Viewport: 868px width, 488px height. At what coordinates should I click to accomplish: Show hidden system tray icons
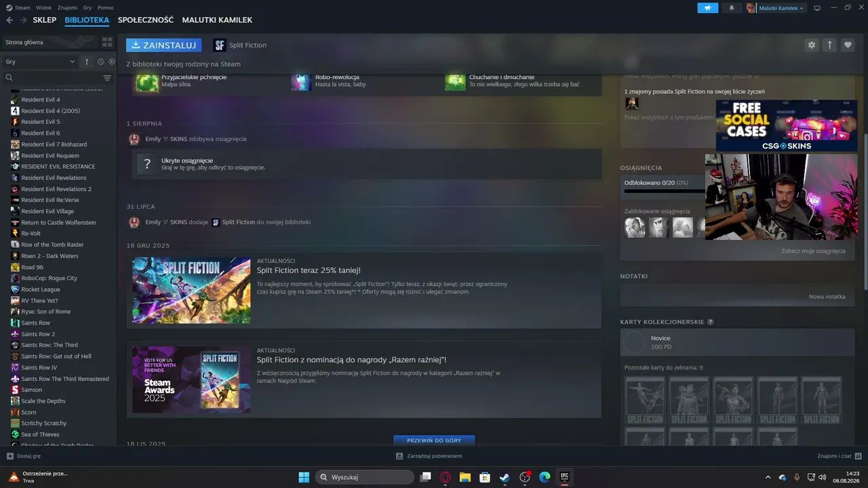tap(768, 477)
